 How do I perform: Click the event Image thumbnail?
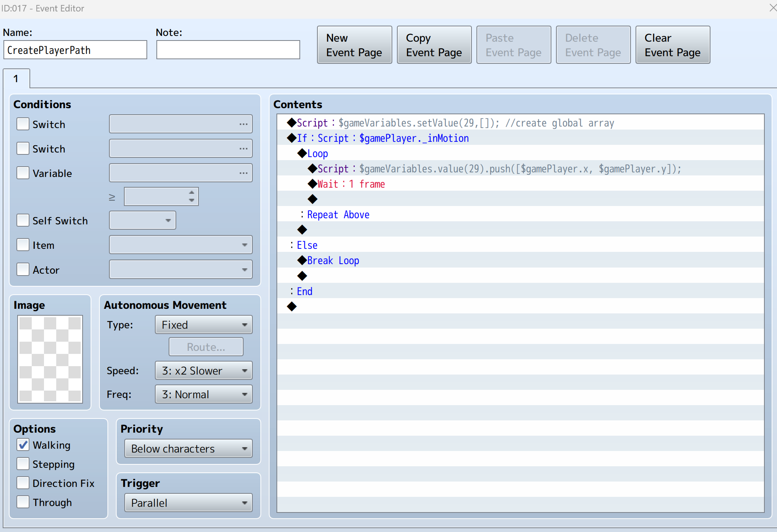coord(50,359)
